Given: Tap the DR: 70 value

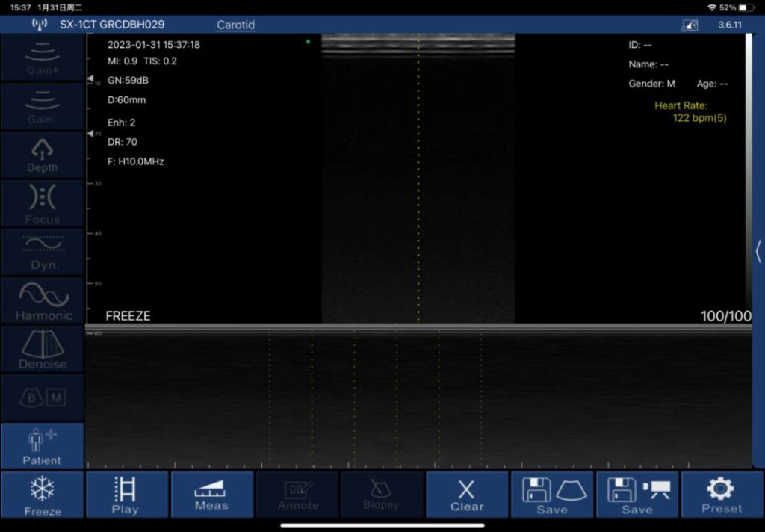Looking at the screenshot, I should (x=123, y=142).
